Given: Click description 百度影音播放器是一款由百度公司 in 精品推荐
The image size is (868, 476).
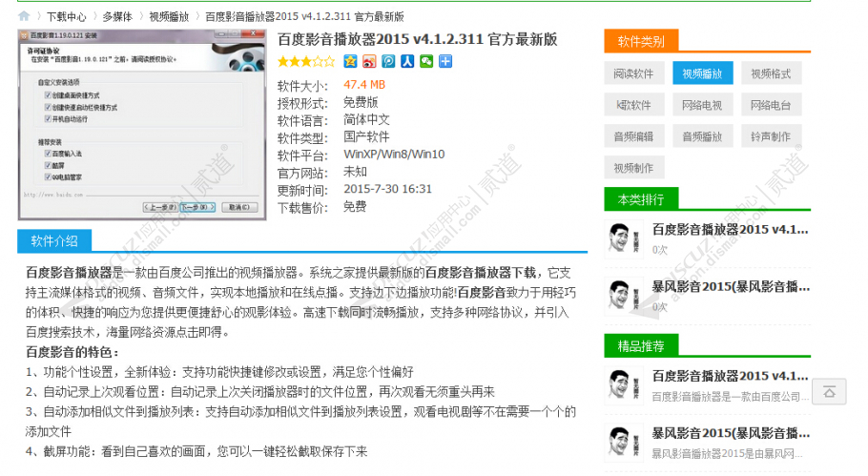Looking at the screenshot, I should coord(730,397).
